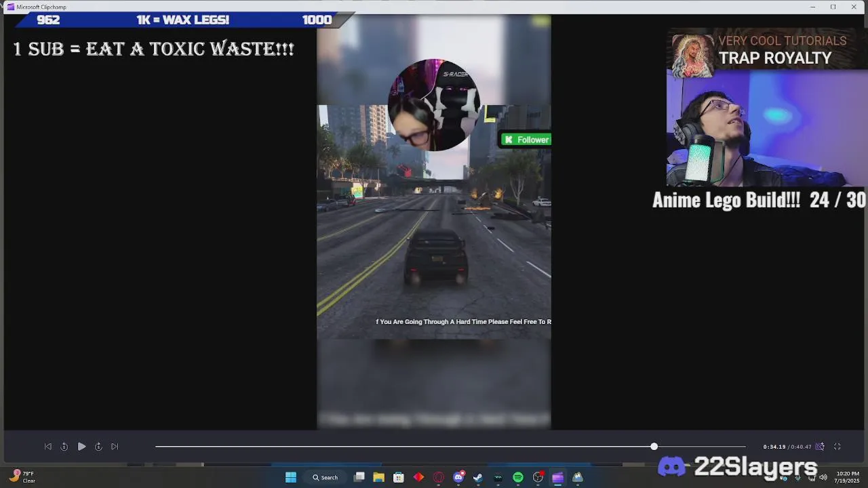Click the taskbar Search box
Image resolution: width=868 pixels, height=488 pixels.
pyautogui.click(x=325, y=477)
